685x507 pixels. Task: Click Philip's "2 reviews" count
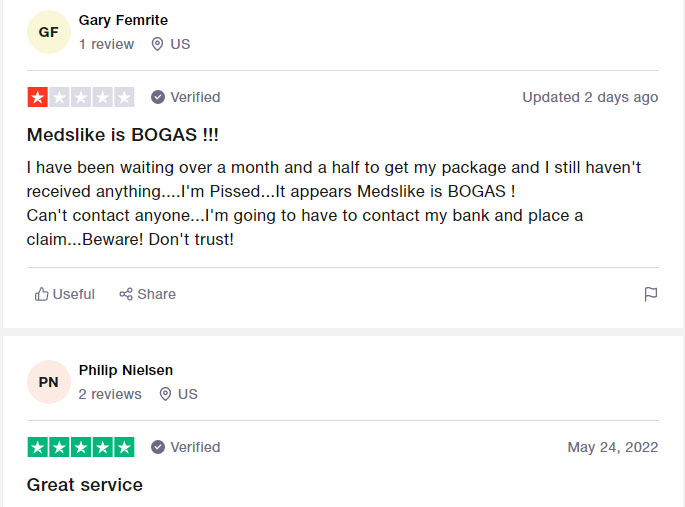tap(110, 394)
